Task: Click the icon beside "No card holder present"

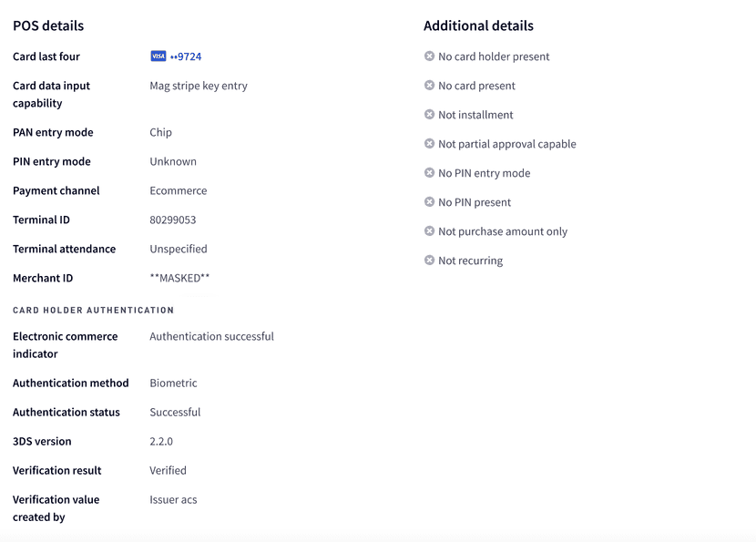Action: (x=427, y=56)
